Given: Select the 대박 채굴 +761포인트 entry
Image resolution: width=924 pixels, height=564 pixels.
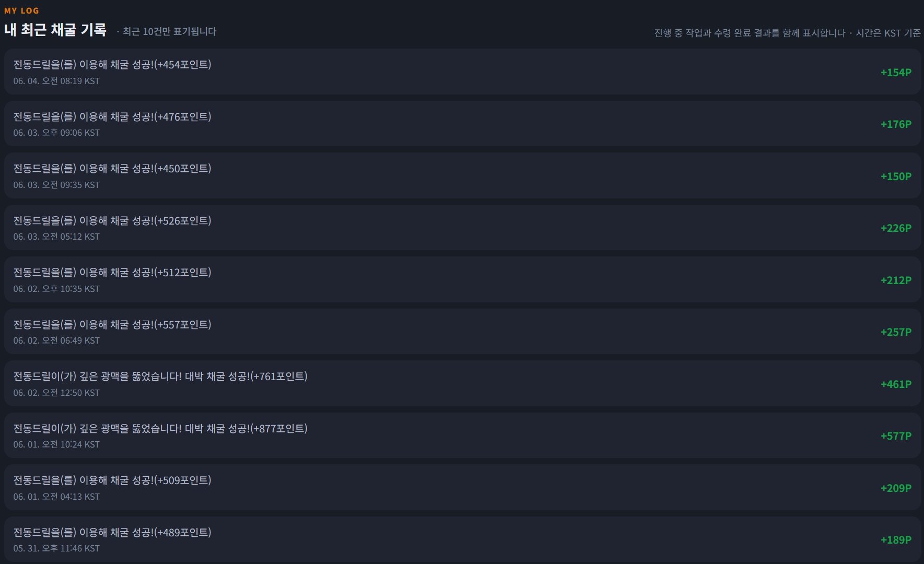Looking at the screenshot, I should click(462, 384).
